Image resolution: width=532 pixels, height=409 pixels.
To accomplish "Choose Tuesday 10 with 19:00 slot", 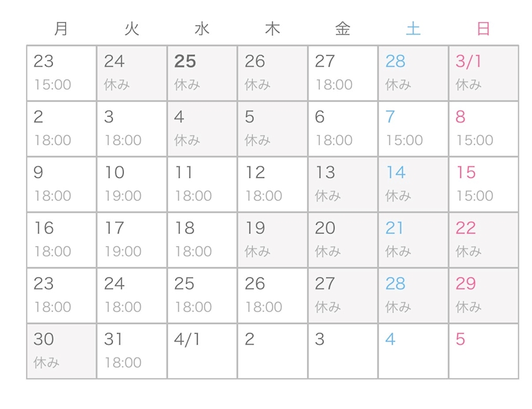I will click(x=132, y=184).
